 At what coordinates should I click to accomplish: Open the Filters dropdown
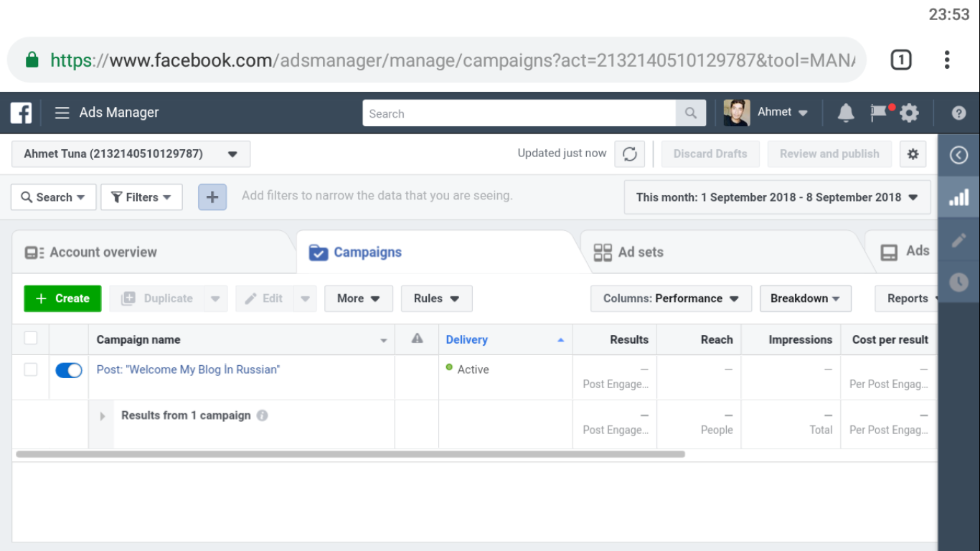142,197
